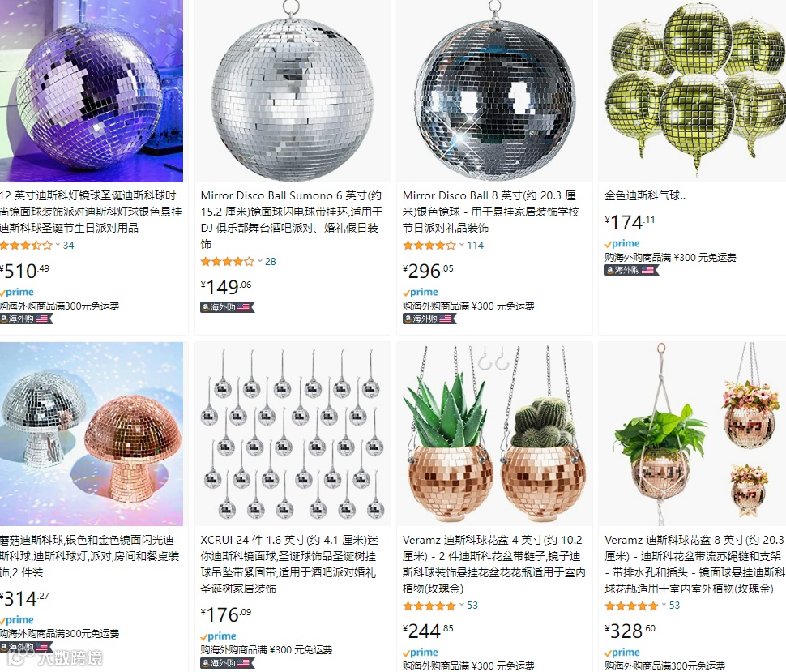Viewport: 786px width, 672px height.
Task: Open Mirror Disco Ball 8 inch title link
Action: click(x=490, y=212)
